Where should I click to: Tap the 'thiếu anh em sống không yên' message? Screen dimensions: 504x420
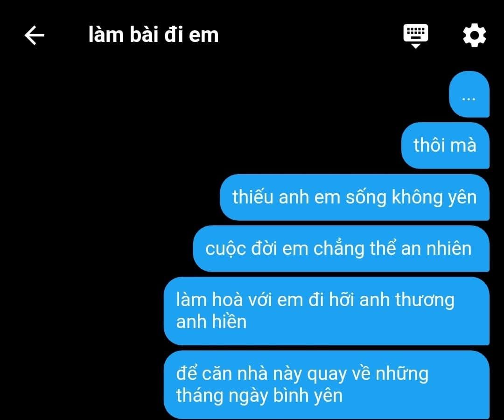[x=355, y=197]
